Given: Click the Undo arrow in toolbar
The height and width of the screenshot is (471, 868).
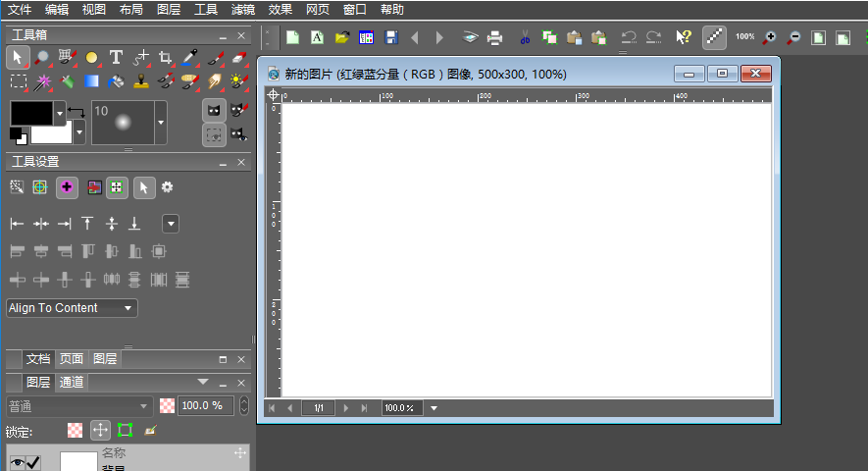Looking at the screenshot, I should [629, 37].
